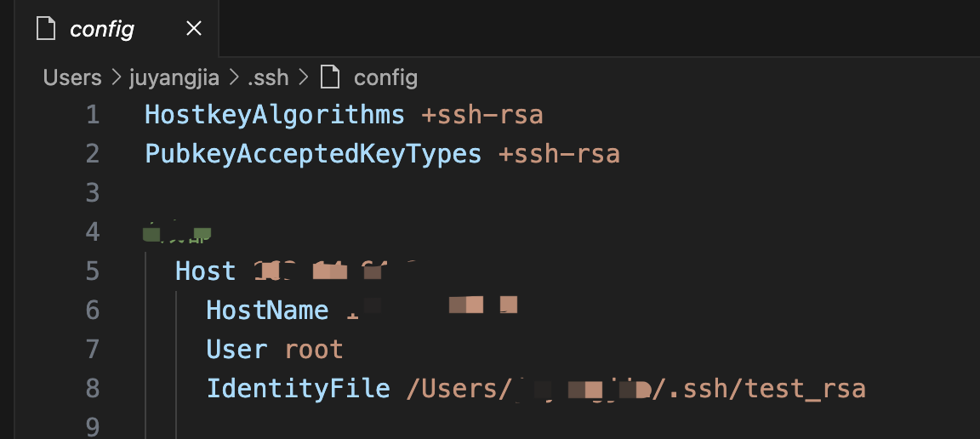Select the config tab title

tap(102, 29)
